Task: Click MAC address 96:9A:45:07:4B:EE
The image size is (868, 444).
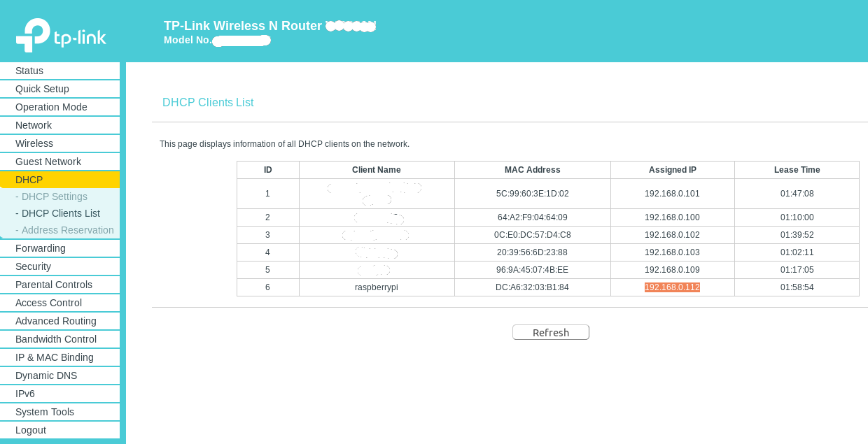Action: [x=532, y=270]
